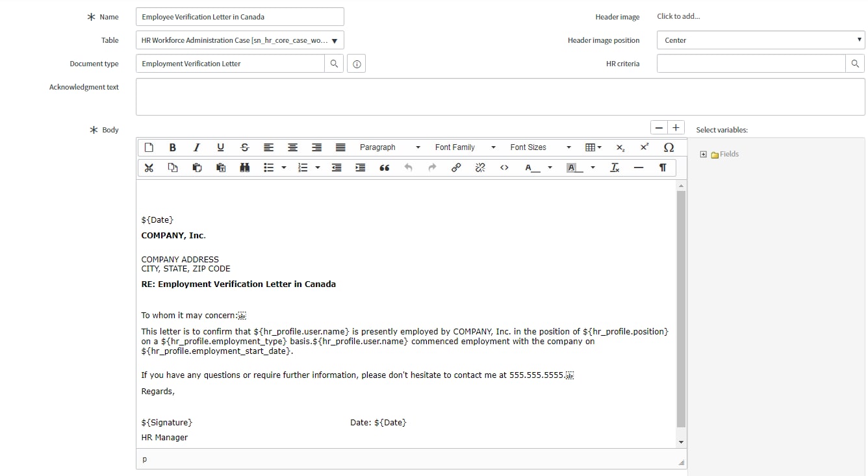Screen dimensions: 868x476
Task: Select the Fields folder in variables
Action: click(725, 155)
